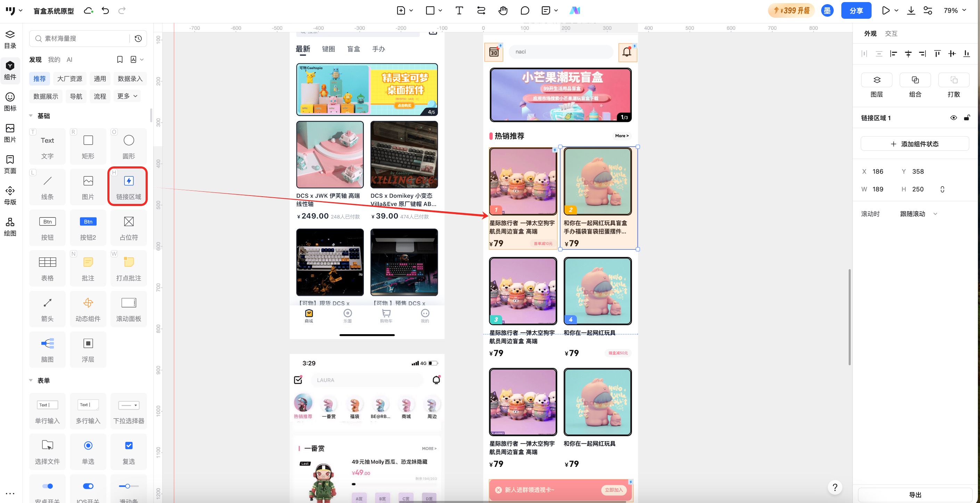The height and width of the screenshot is (503, 980).
Task: Click the play preview button
Action: click(886, 11)
